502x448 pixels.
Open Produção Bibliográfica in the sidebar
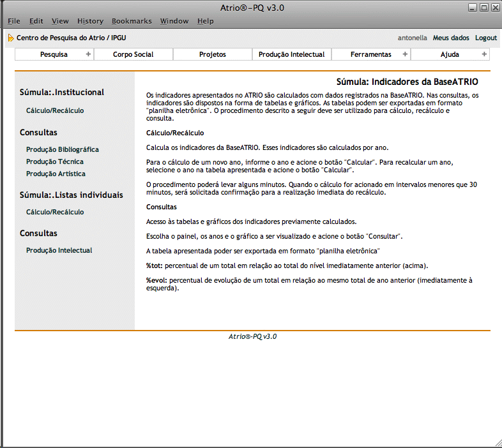[x=63, y=149]
